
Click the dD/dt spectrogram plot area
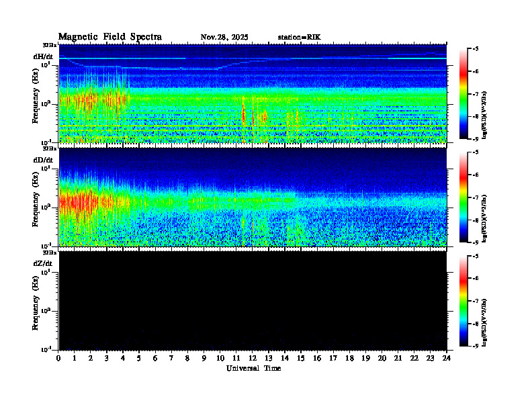[x=253, y=197]
